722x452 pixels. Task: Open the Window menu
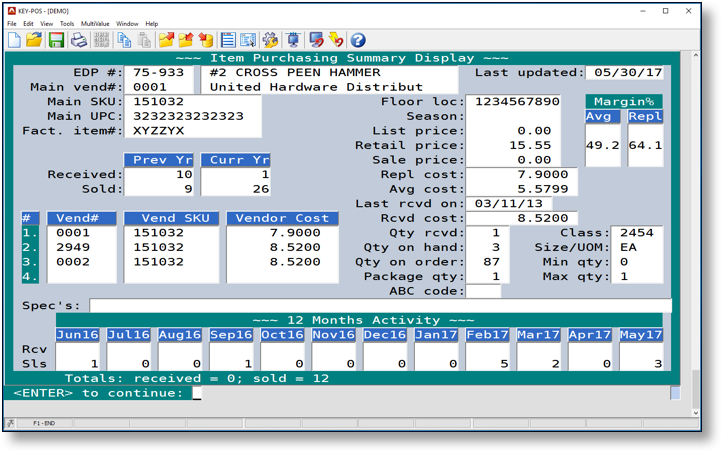tap(127, 24)
